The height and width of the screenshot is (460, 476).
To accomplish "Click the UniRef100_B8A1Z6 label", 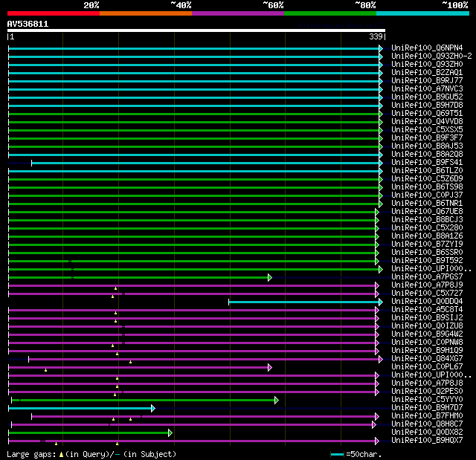I will [x=427, y=236].
